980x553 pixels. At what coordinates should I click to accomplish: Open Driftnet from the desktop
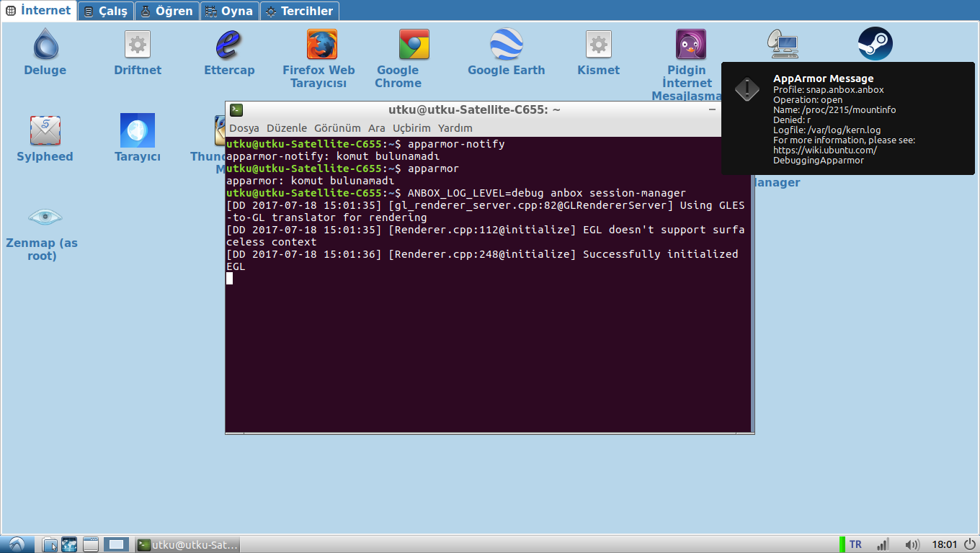pyautogui.click(x=137, y=45)
